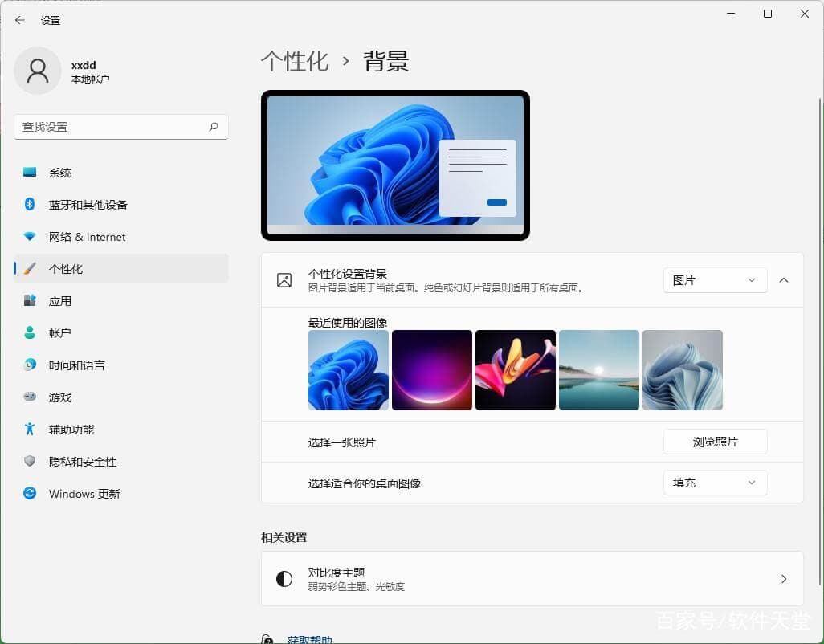Click the 背景 breadcrumb title

click(385, 61)
